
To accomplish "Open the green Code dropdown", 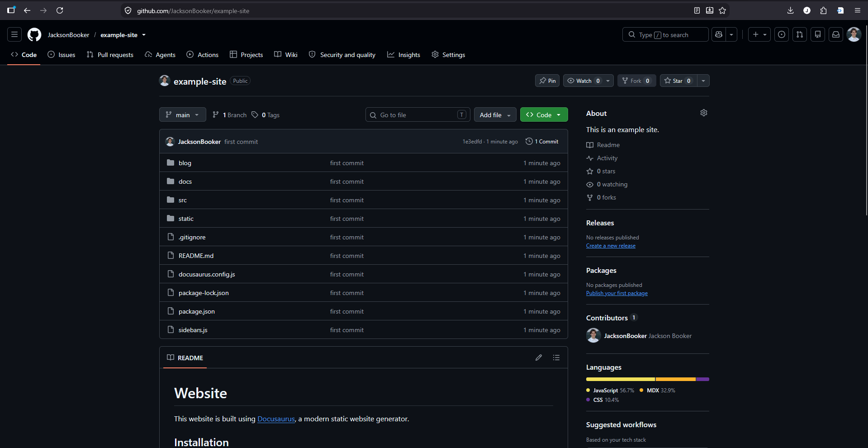I will pos(544,114).
